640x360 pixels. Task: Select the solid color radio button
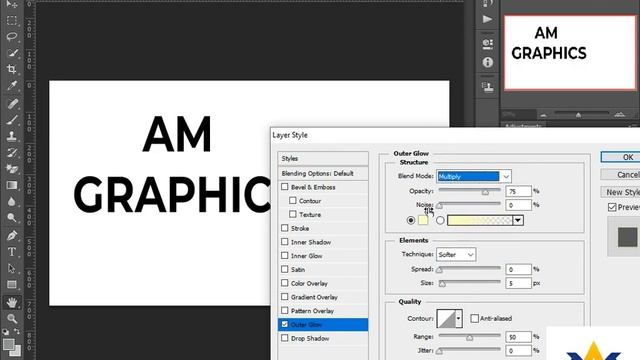(411, 220)
